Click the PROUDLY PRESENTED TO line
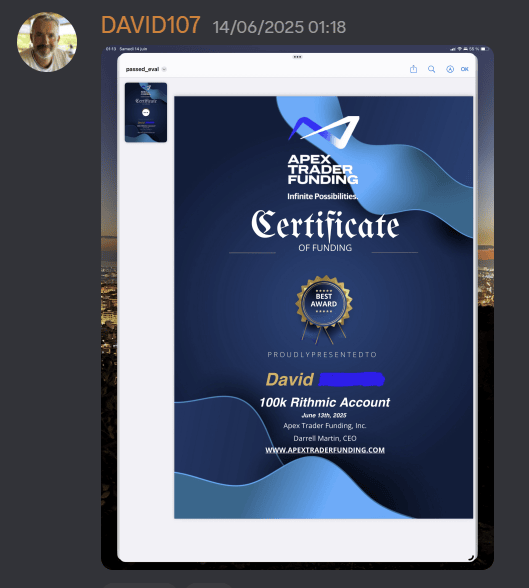529x588 pixels. click(322, 354)
